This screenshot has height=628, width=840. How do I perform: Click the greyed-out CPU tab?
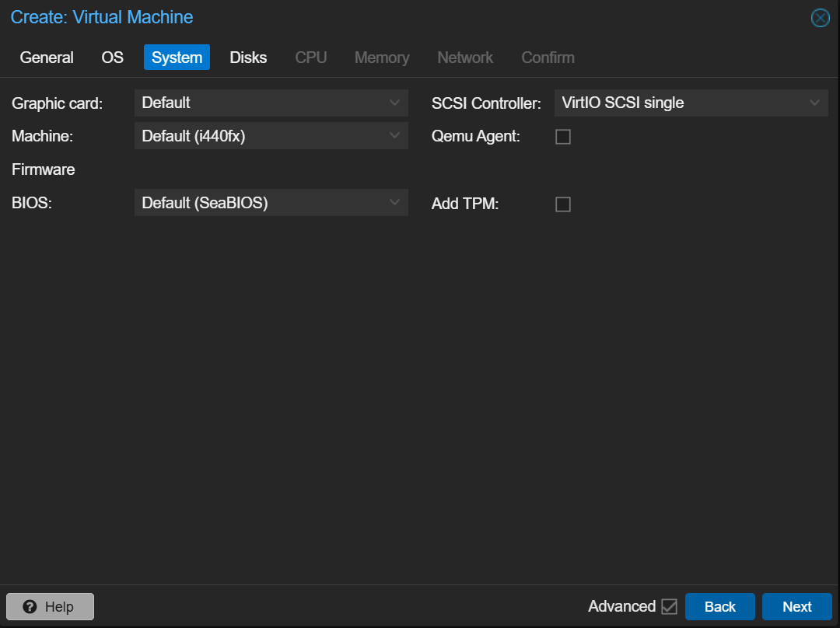point(311,58)
